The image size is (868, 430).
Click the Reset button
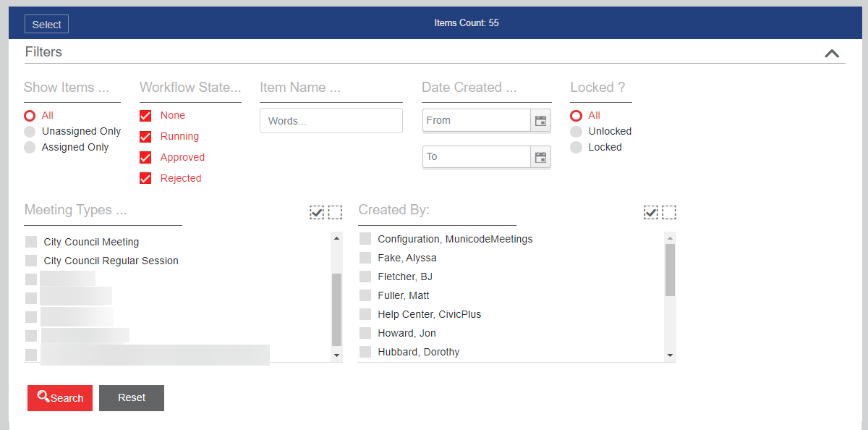[x=132, y=398]
